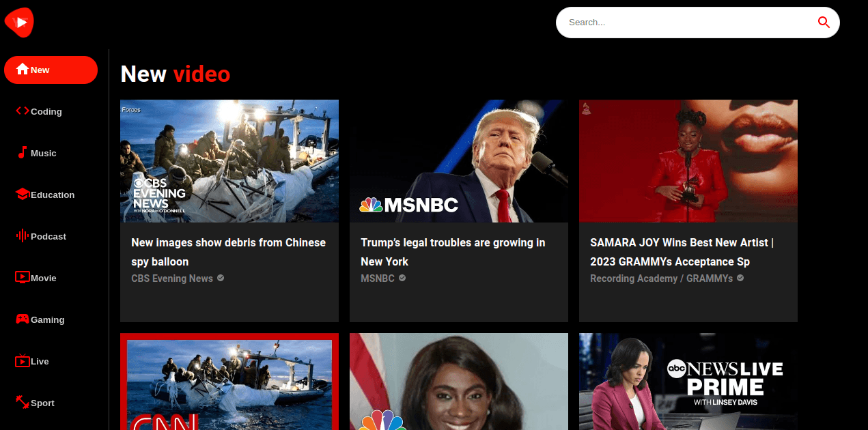The width and height of the screenshot is (868, 430).
Task: Open the ABC News Live Prime thumbnail
Action: 688,382
